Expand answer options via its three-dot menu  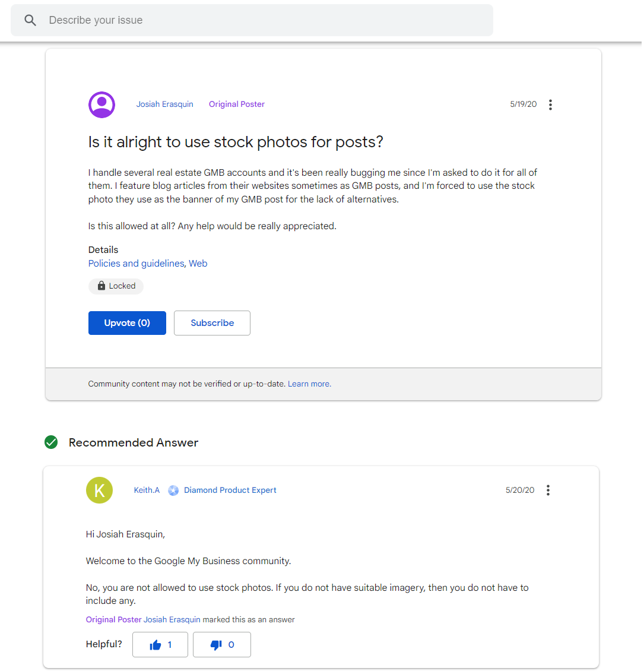[548, 490]
